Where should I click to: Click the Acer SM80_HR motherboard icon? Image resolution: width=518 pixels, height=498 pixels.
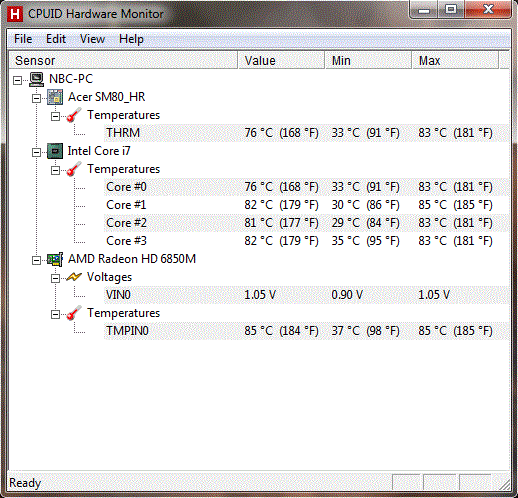click(x=55, y=97)
